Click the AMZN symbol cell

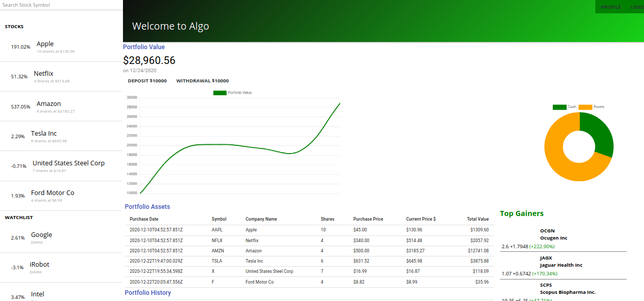pos(218,251)
